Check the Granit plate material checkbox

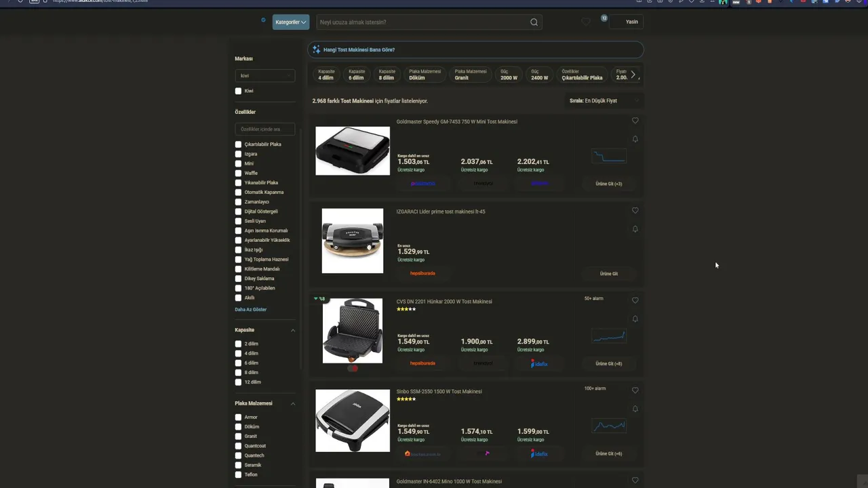(x=238, y=436)
